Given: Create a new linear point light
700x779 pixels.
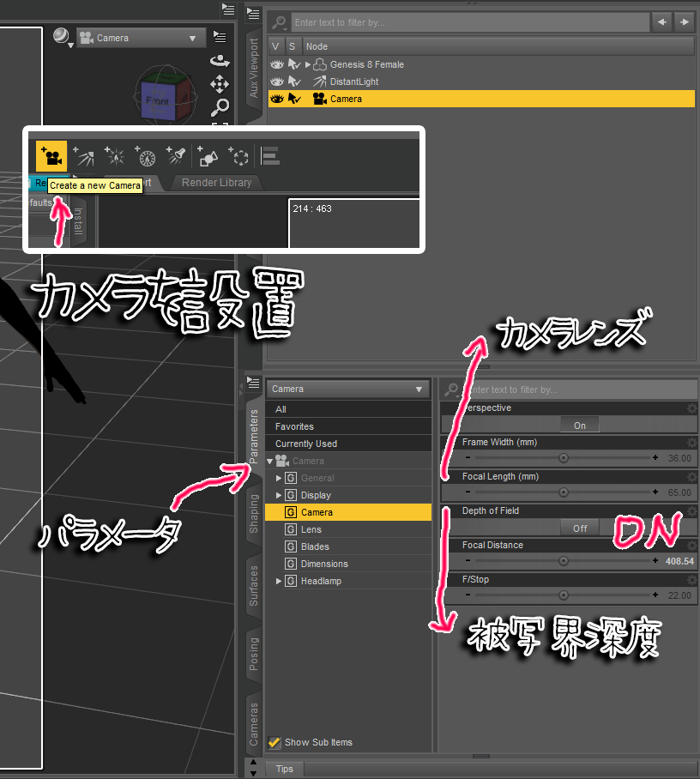Looking at the screenshot, I should (146, 156).
